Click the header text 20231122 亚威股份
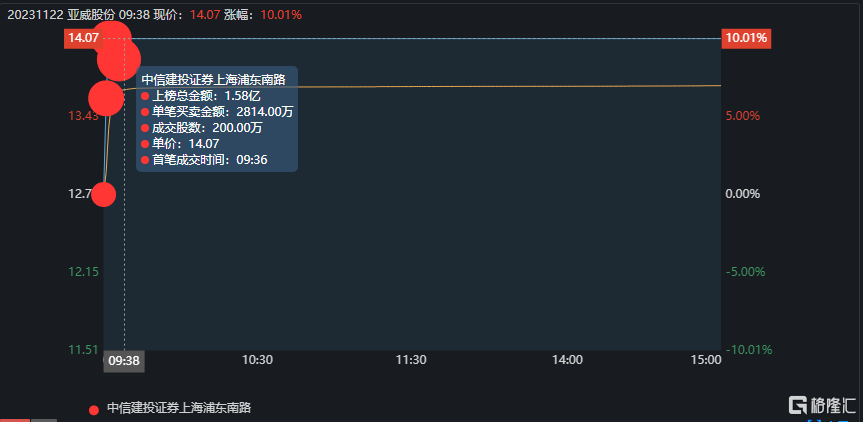Screen dimensions: 863x422 [61, 15]
